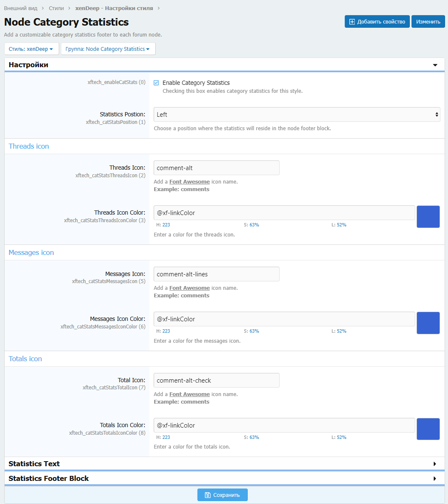Open the Стили breadcrumb link
448x504 pixels.
pyautogui.click(x=56, y=8)
